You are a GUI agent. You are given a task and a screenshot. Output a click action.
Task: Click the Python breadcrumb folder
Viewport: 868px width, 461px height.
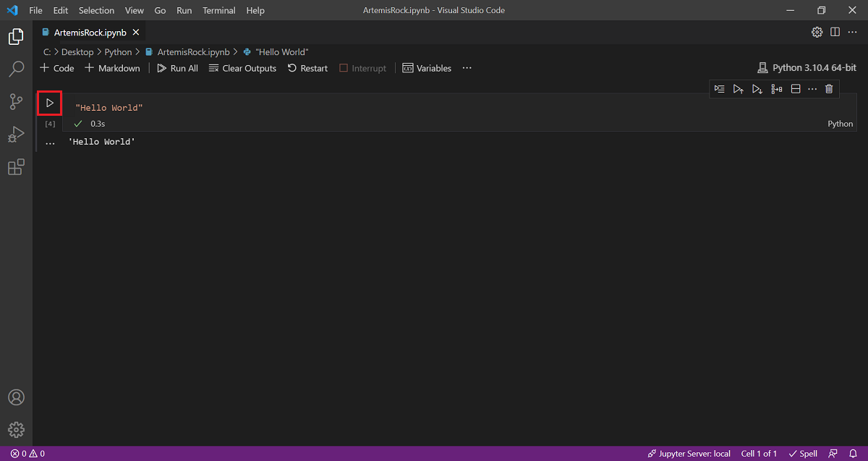(x=119, y=52)
